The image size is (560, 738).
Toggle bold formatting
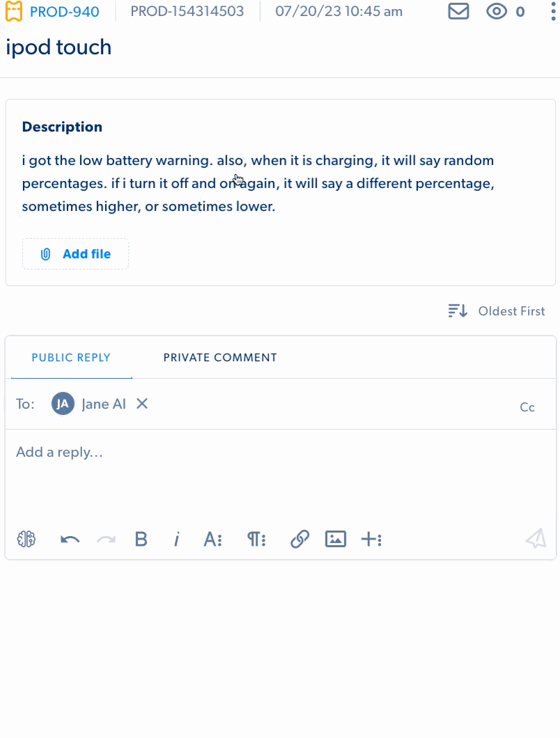pyautogui.click(x=141, y=539)
